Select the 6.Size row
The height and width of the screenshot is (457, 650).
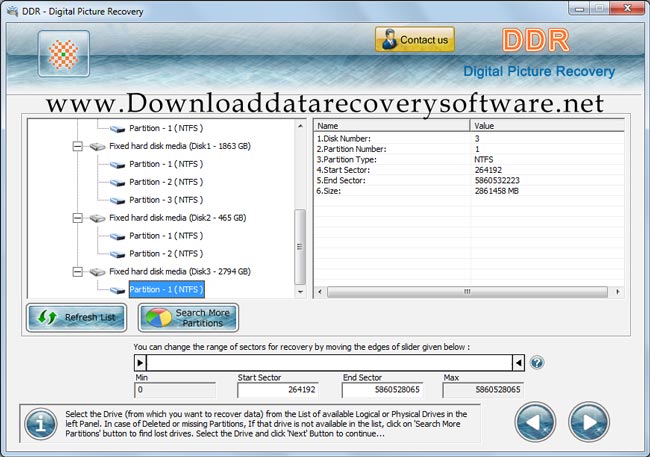469,191
